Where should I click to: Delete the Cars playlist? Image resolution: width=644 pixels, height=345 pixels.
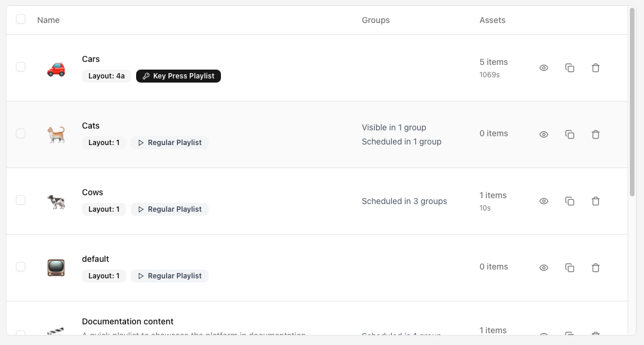tap(596, 68)
